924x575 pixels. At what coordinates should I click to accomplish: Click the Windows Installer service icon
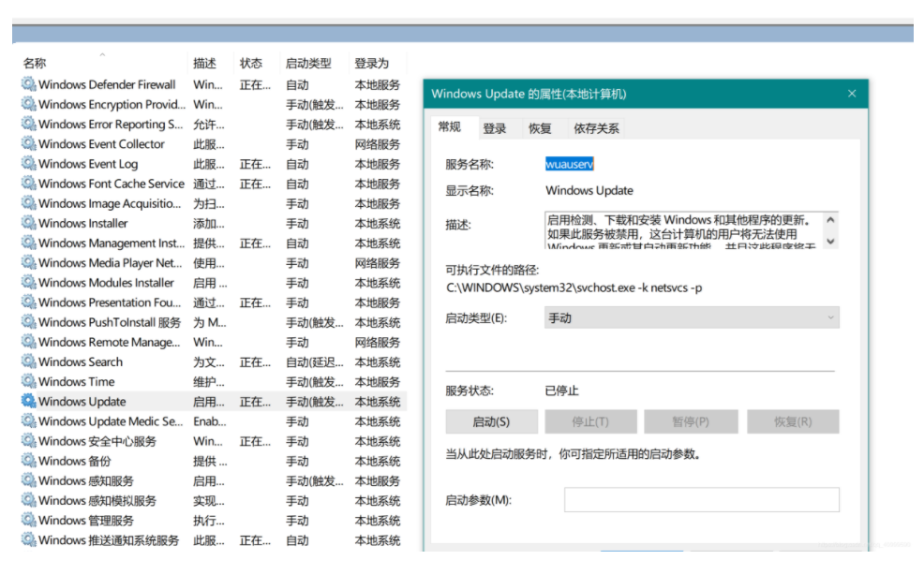pos(28,223)
